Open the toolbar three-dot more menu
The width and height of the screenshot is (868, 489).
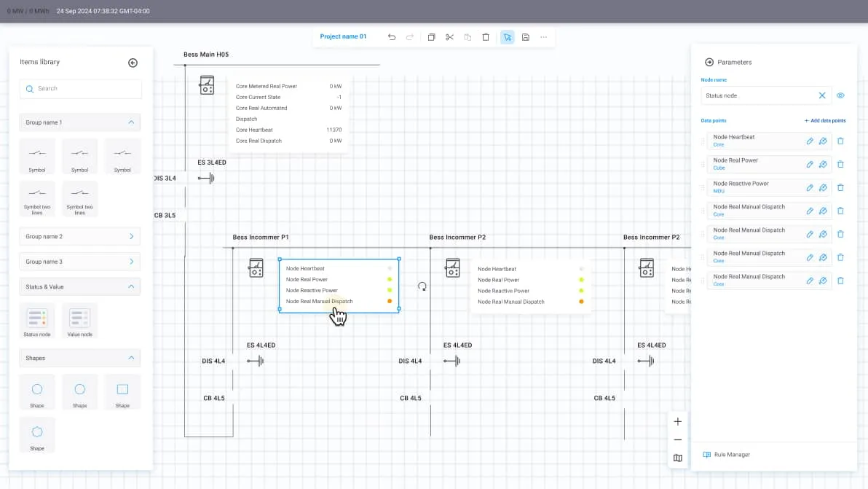(544, 37)
